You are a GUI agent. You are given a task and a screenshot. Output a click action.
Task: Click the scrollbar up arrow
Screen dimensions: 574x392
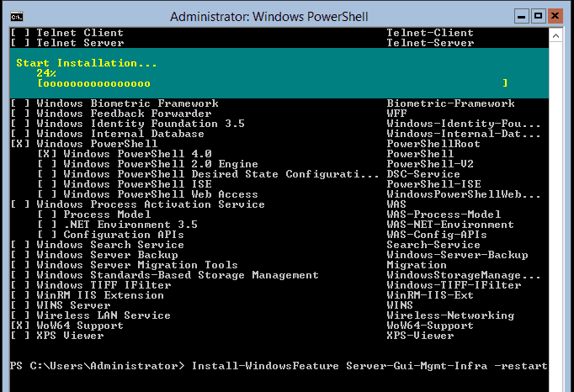point(555,35)
